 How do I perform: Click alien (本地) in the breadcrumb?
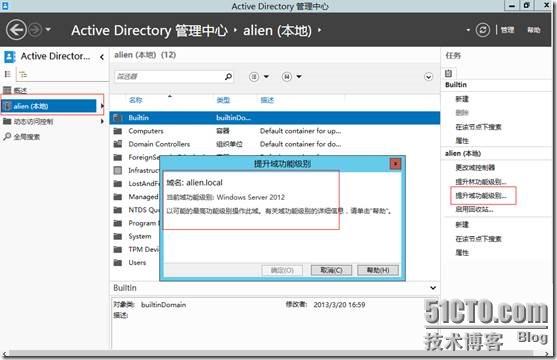tap(277, 31)
